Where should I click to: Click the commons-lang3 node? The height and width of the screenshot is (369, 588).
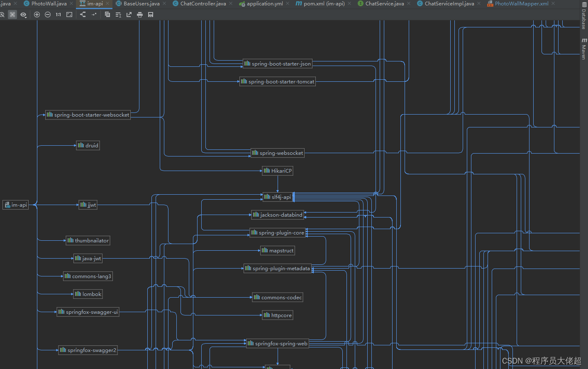pos(88,276)
